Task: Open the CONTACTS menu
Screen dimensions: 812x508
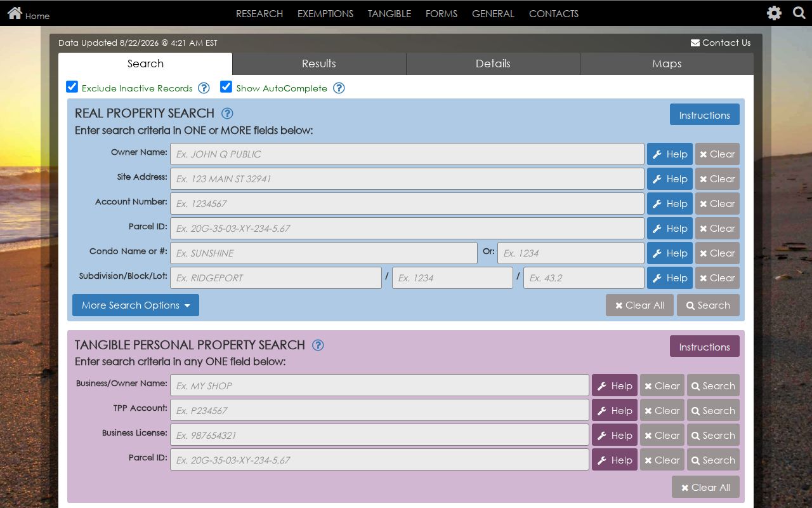Action: [x=554, y=13]
